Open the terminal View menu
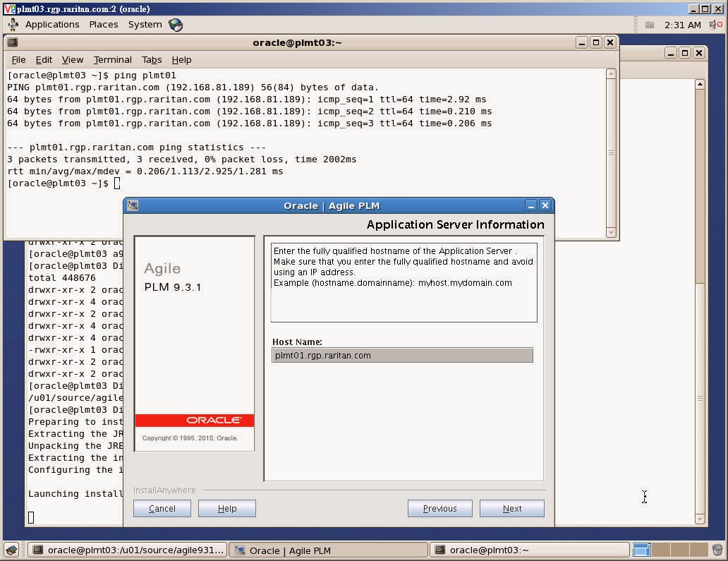 [x=73, y=60]
